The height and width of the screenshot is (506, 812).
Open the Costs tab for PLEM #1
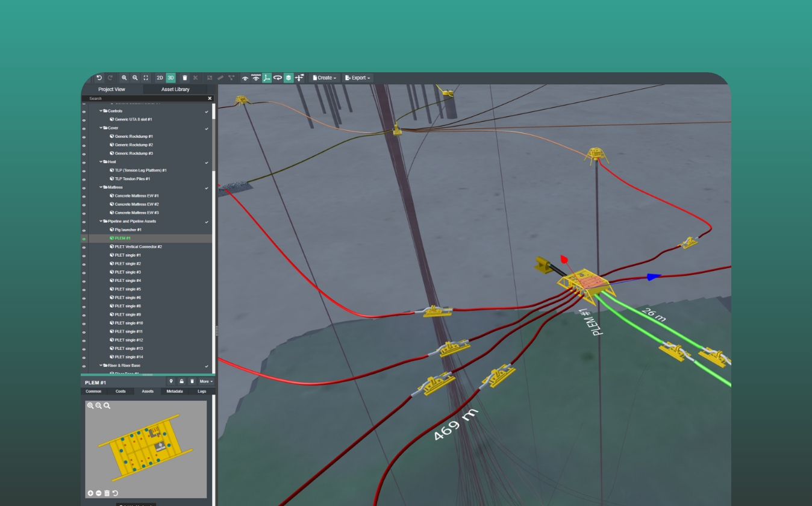pyautogui.click(x=120, y=391)
